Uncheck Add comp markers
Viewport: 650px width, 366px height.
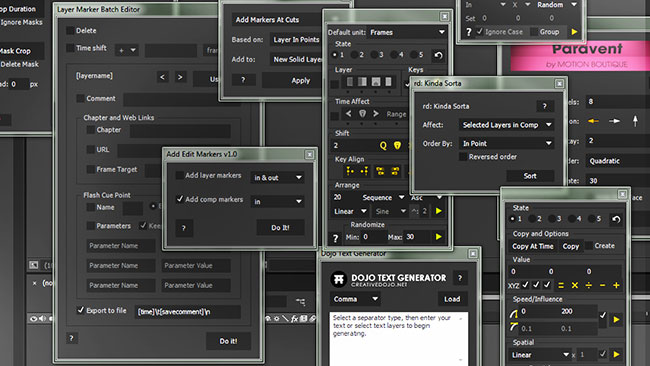(179, 199)
